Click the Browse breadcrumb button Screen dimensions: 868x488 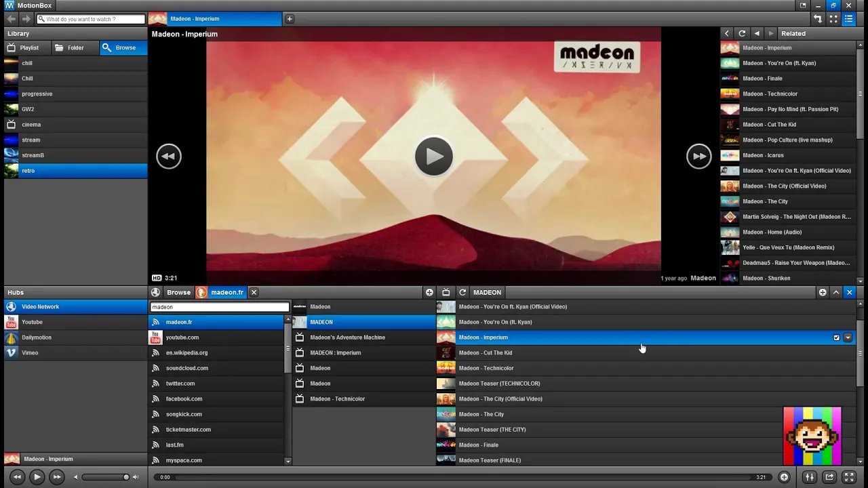pyautogui.click(x=179, y=292)
